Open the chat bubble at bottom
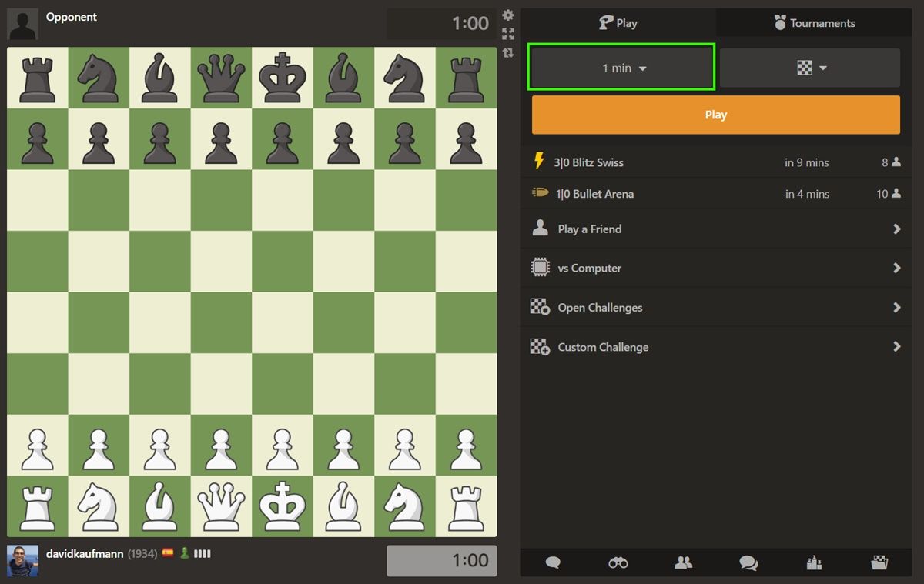This screenshot has width=924, height=584. pos(554,563)
